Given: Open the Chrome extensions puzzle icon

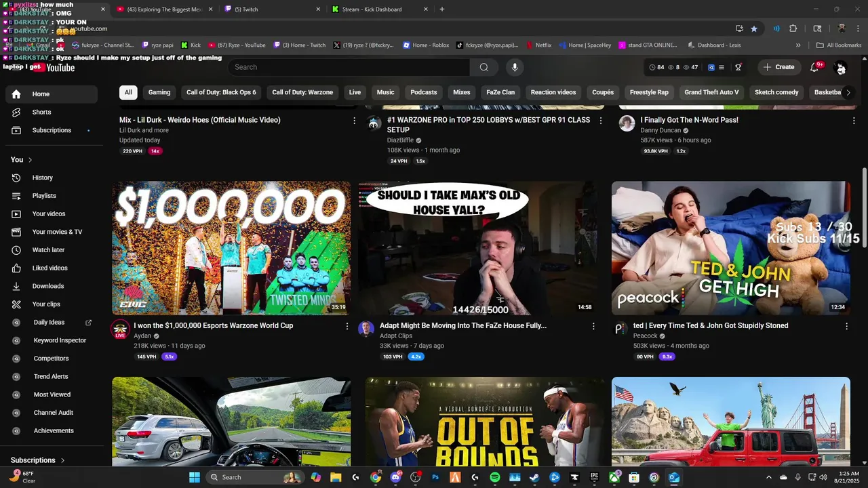Looking at the screenshot, I should coord(793,28).
